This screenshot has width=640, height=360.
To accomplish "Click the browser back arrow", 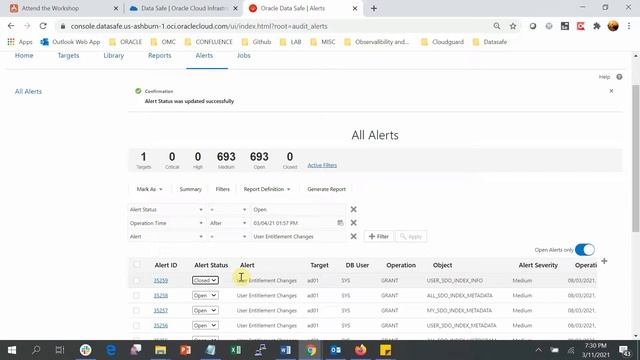I will [x=11, y=26].
